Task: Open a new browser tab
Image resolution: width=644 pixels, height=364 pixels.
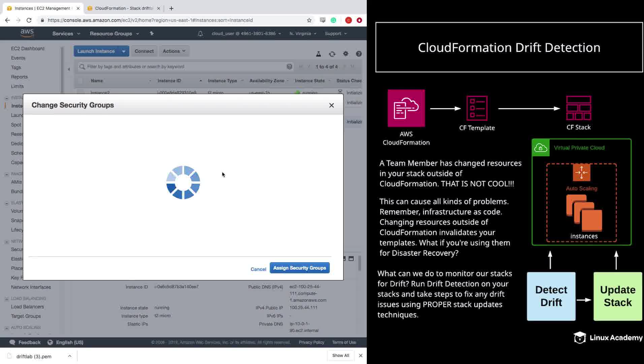Action: [171, 8]
